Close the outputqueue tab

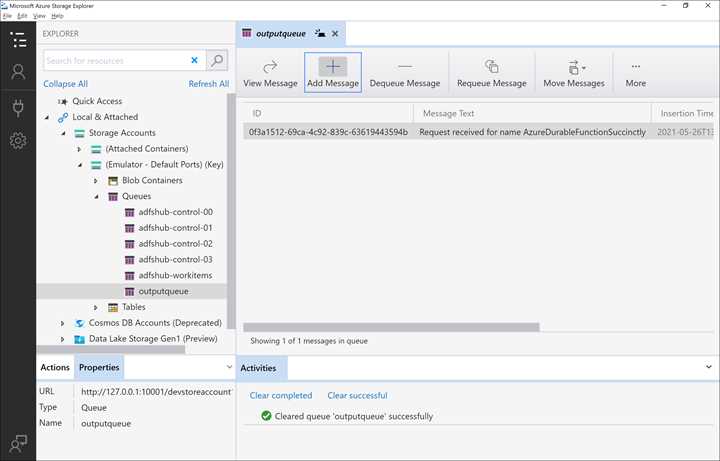click(x=335, y=34)
